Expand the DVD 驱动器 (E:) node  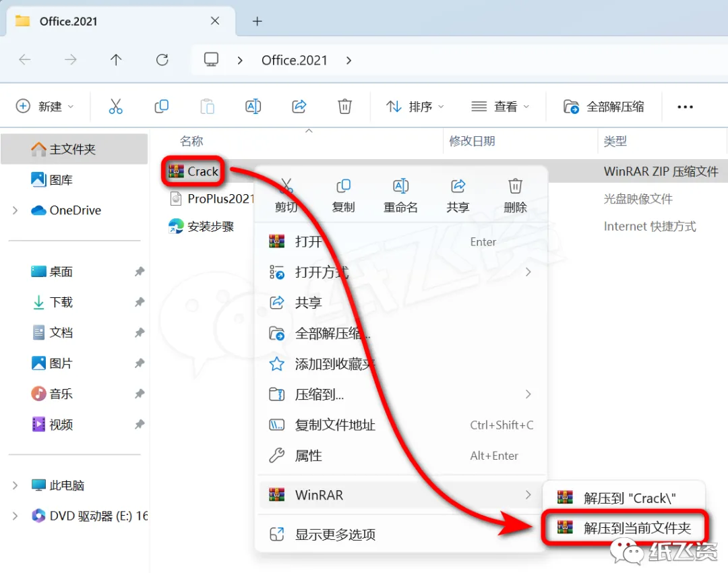(x=15, y=516)
